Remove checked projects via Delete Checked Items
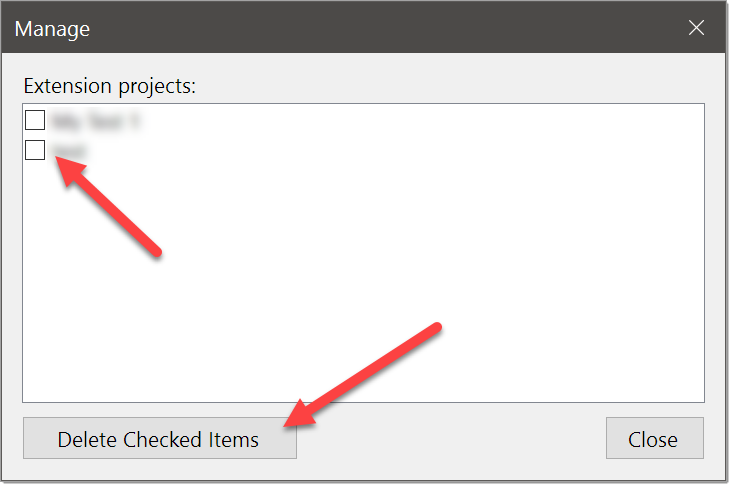This screenshot has width=732, height=488. pos(160,438)
